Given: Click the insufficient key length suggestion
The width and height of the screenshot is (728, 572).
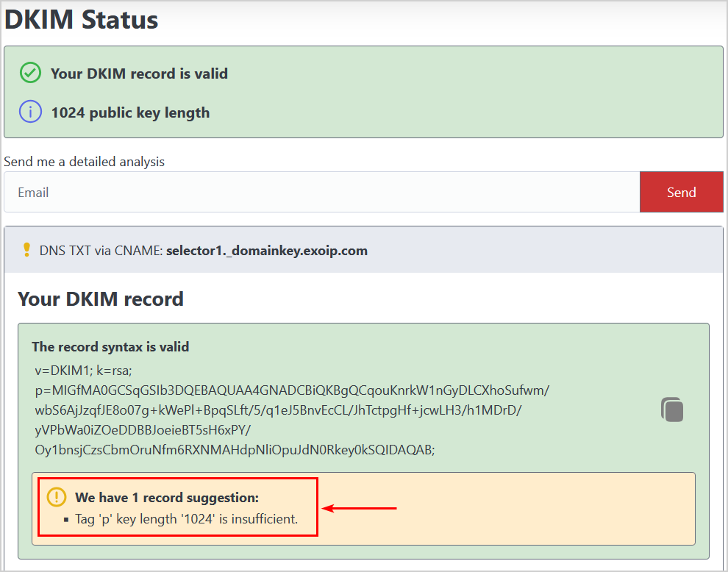Looking at the screenshot, I should pos(186,519).
